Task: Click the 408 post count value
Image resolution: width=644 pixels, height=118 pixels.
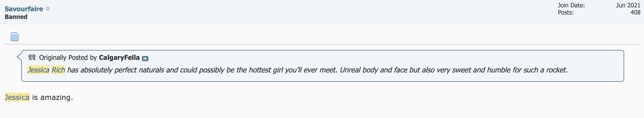Action: (x=635, y=12)
